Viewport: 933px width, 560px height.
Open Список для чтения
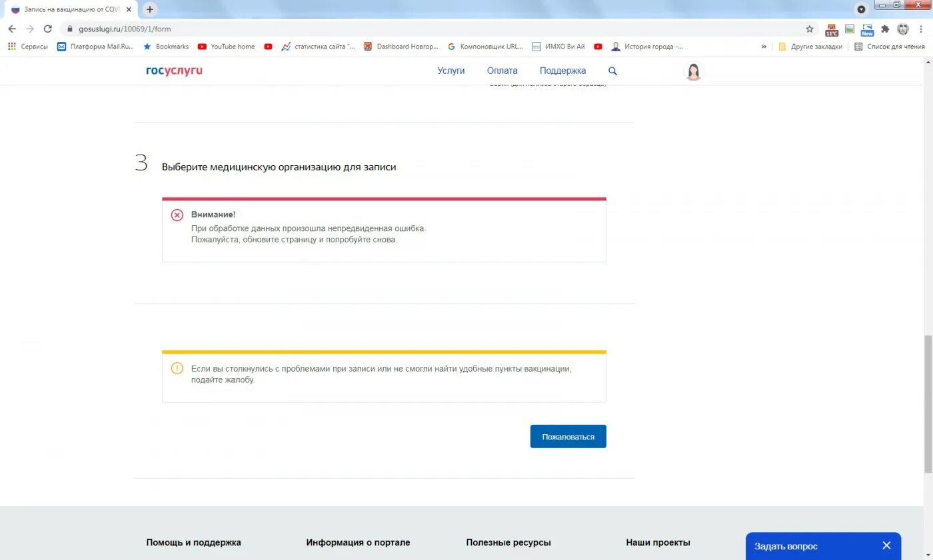click(890, 47)
